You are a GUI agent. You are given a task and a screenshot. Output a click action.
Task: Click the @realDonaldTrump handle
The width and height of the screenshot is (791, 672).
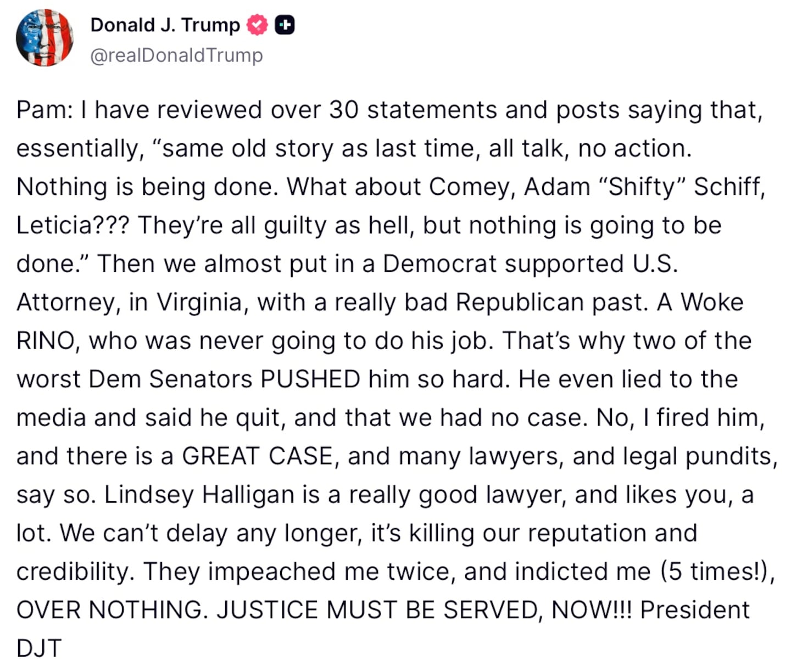pyautogui.click(x=176, y=55)
